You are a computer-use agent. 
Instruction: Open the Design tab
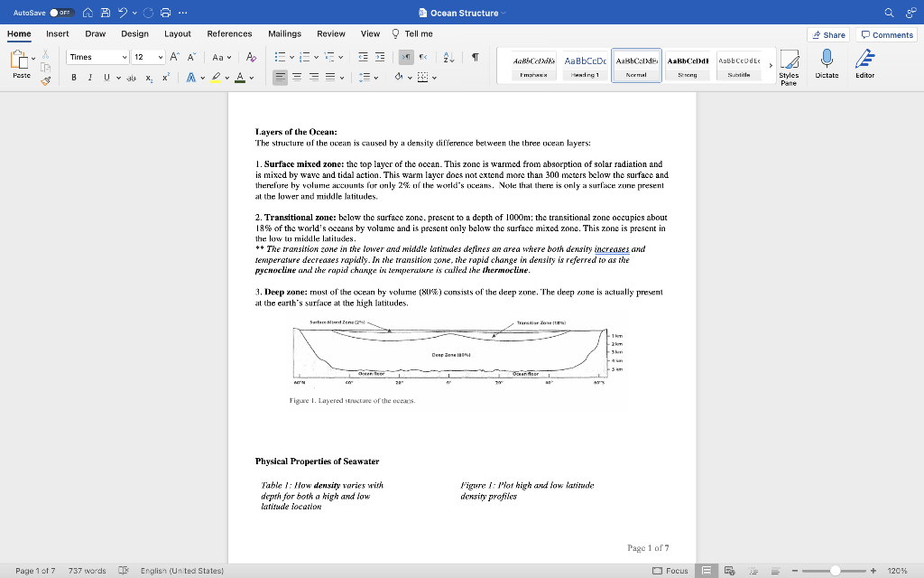[134, 33]
